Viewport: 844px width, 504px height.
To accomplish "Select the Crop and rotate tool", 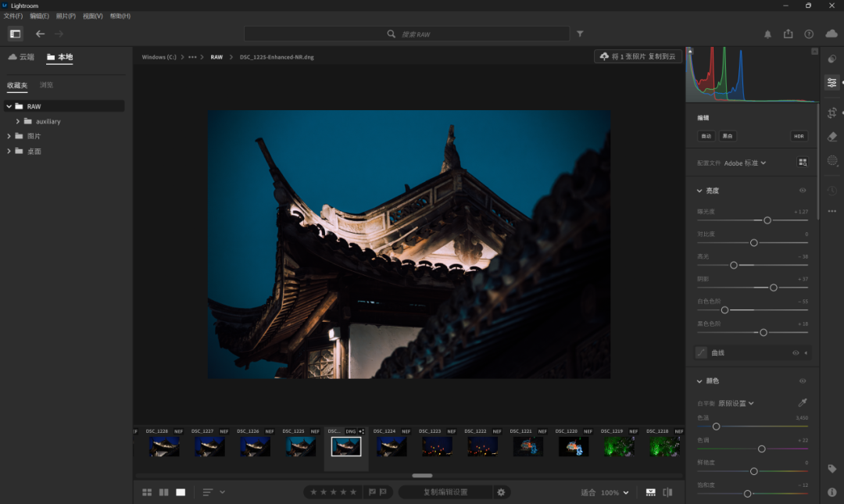I will click(x=831, y=113).
